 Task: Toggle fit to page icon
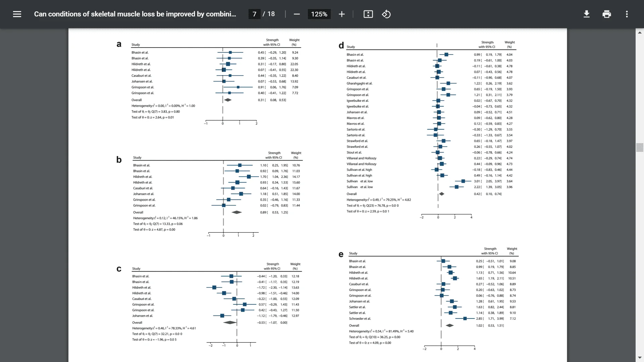click(x=368, y=14)
